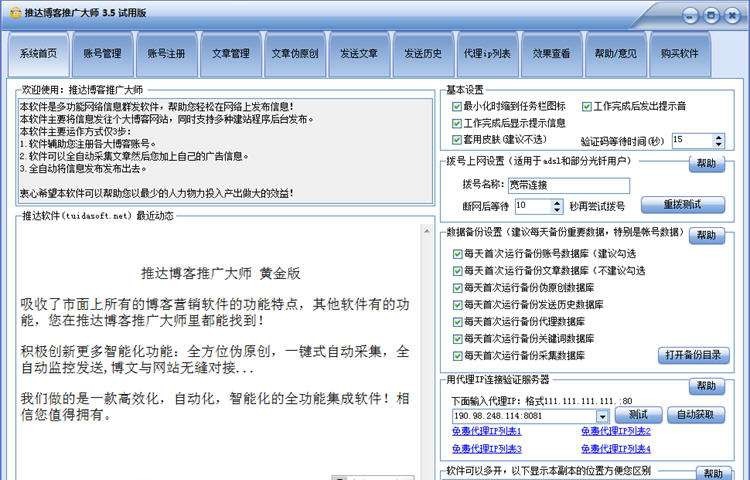Increase 验证码等待时间 spinner value
The width and height of the screenshot is (750, 480).
point(718,137)
